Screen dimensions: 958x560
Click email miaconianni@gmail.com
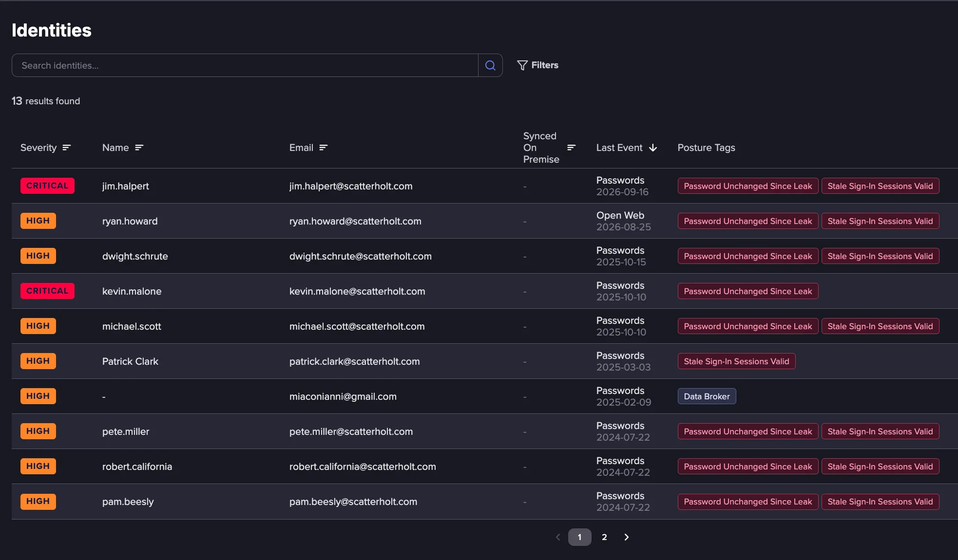[x=343, y=396]
